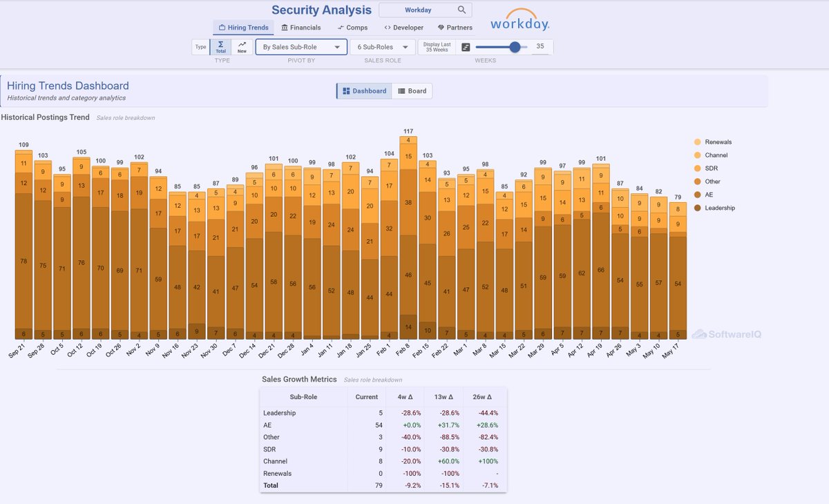Switch to Dashboard view

pyautogui.click(x=364, y=91)
